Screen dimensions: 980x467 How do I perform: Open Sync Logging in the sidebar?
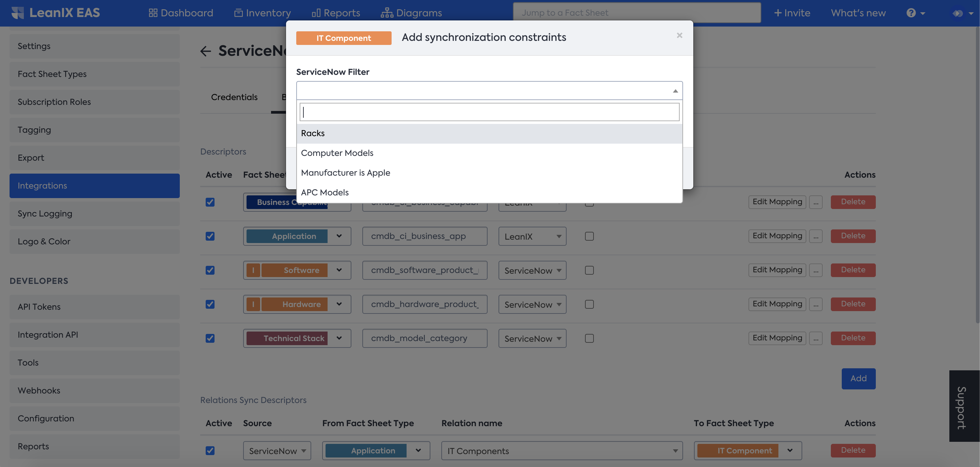[94, 214]
